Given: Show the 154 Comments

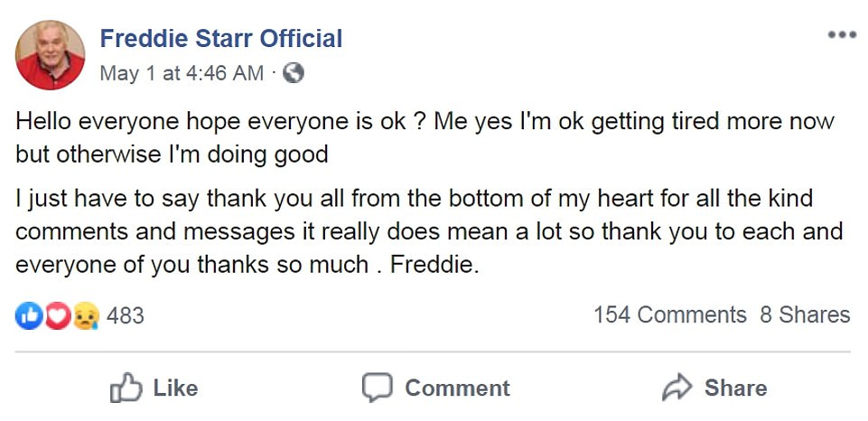Looking at the screenshot, I should pyautogui.click(x=669, y=314).
